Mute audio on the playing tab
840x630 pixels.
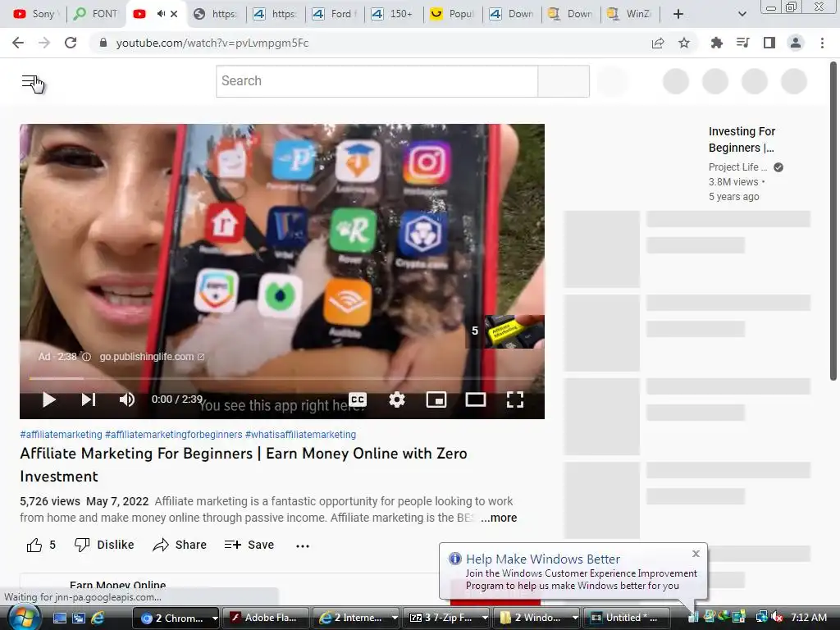161,13
